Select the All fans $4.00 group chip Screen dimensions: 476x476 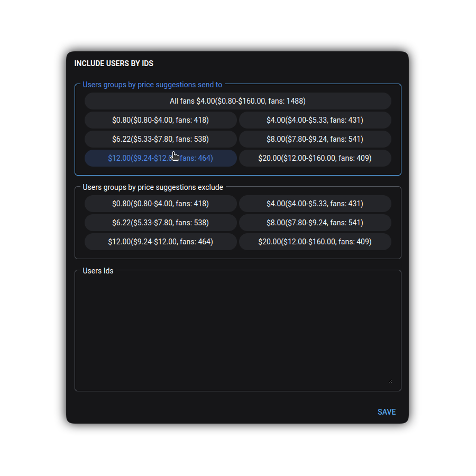point(237,101)
